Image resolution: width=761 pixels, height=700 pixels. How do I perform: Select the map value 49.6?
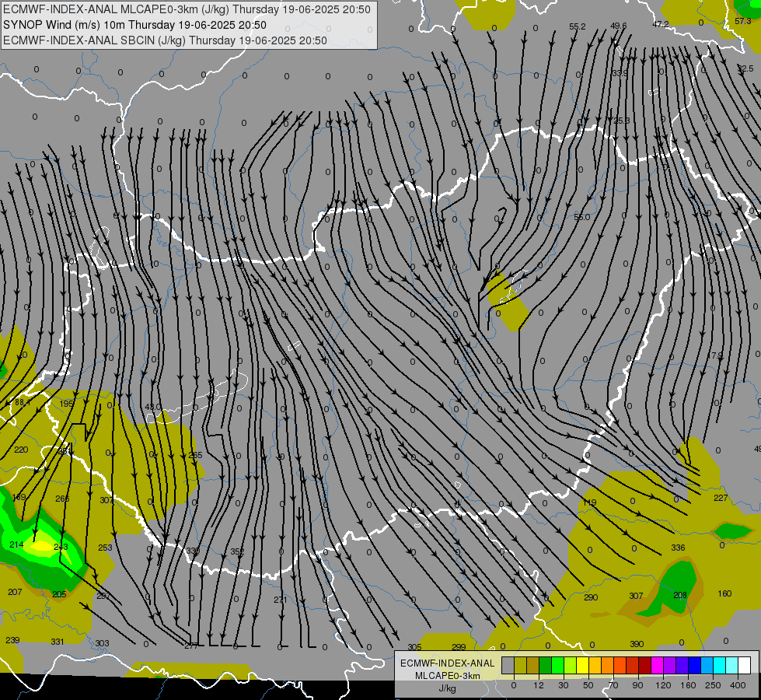pyautogui.click(x=618, y=26)
